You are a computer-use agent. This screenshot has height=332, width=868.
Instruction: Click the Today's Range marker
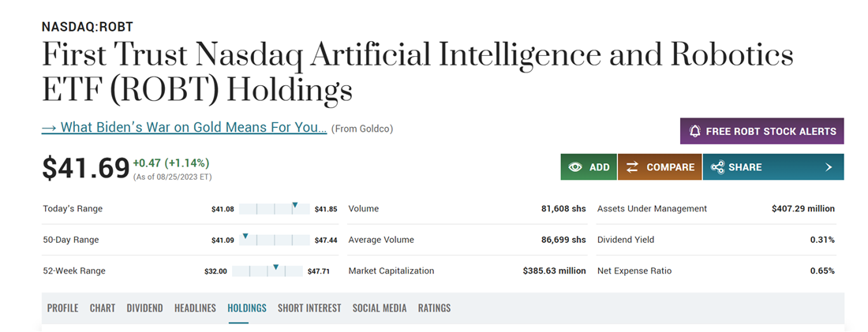click(294, 206)
